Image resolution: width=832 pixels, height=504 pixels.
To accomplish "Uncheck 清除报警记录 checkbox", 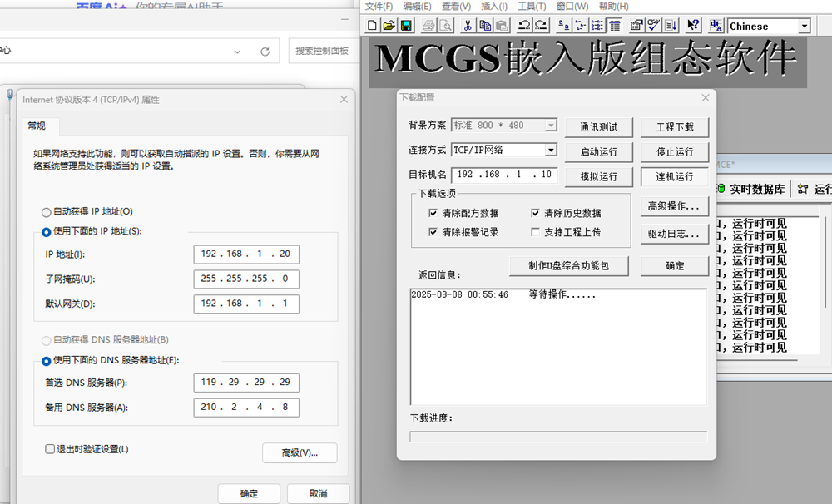I will (x=433, y=232).
